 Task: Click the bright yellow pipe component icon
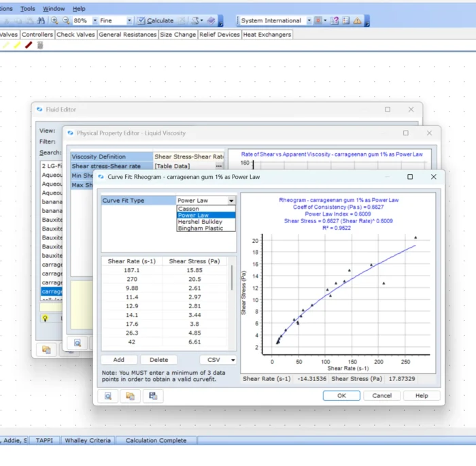coord(17,46)
